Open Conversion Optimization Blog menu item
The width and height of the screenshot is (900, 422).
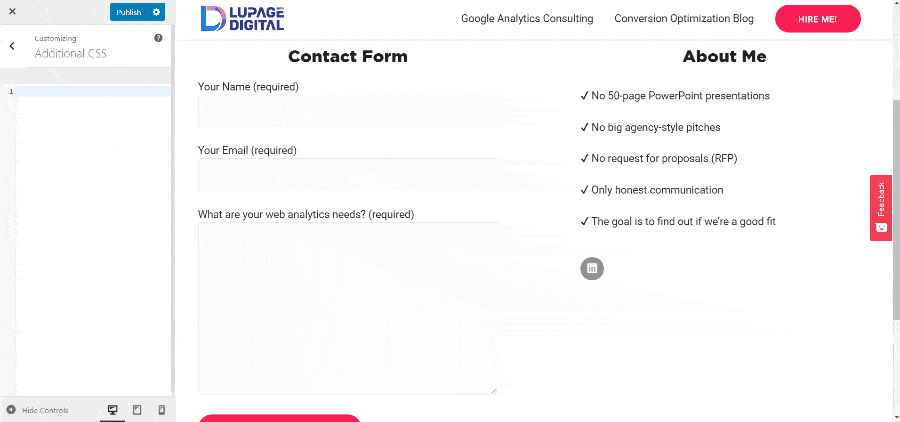click(x=684, y=18)
